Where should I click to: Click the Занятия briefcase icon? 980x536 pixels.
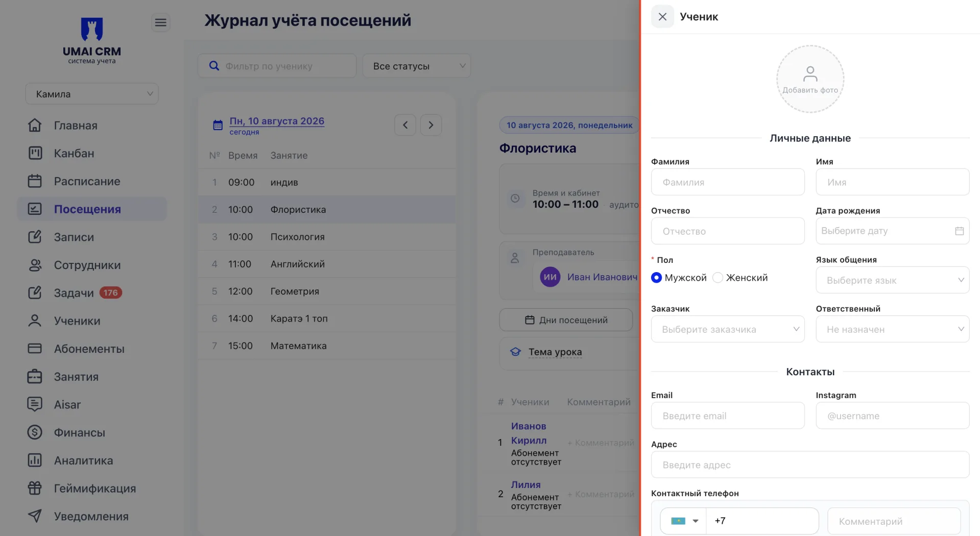pyautogui.click(x=35, y=377)
